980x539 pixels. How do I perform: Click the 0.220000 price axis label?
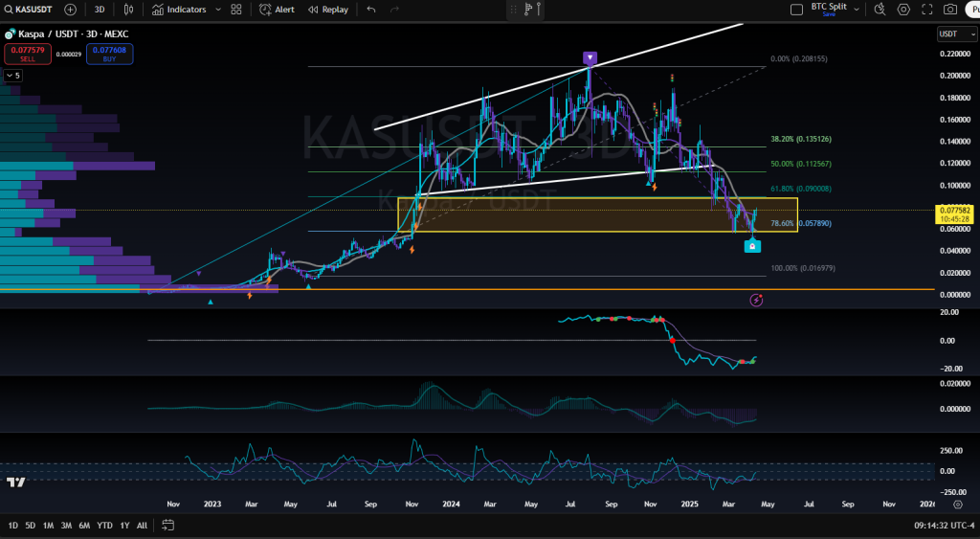coord(955,54)
